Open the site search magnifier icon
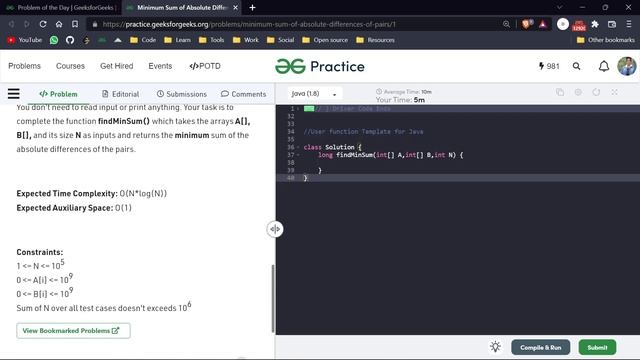 (576, 66)
